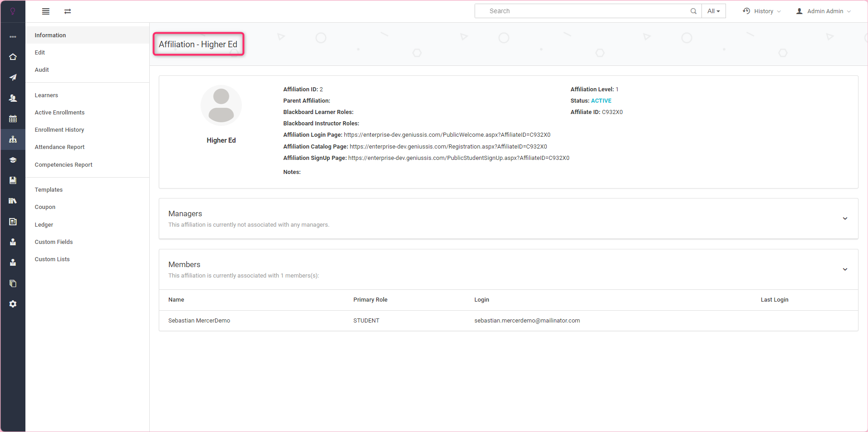Image resolution: width=868 pixels, height=432 pixels.
Task: Click the swap arrows icon in top bar
Action: coord(68,11)
